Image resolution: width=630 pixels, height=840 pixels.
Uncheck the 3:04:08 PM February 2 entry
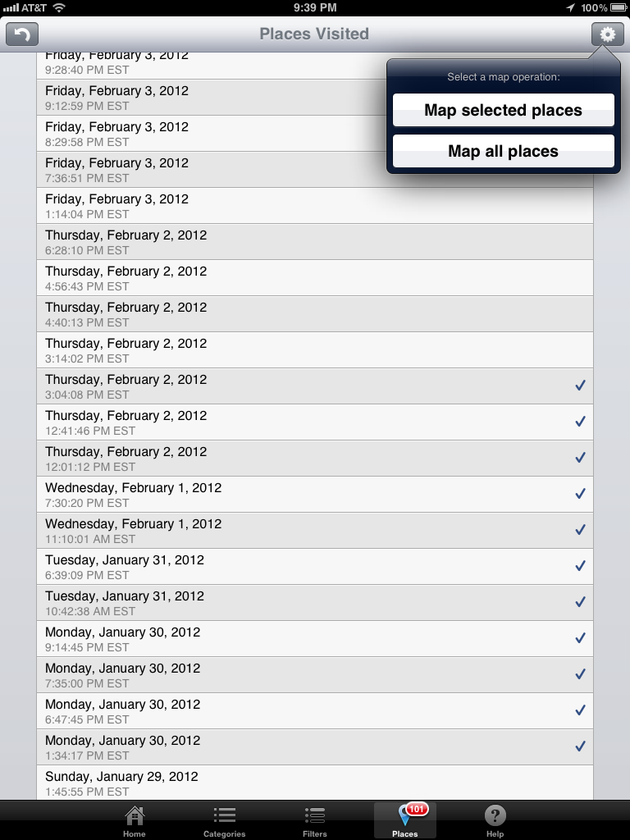[580, 386]
